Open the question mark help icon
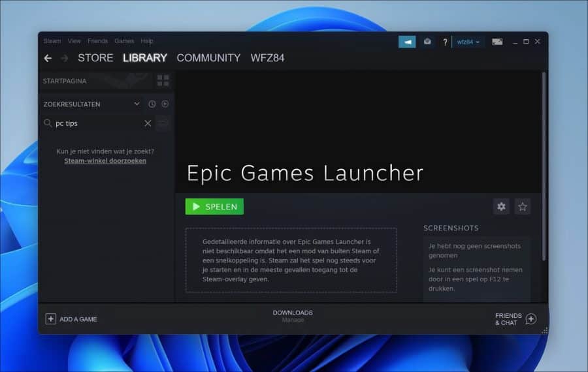The height and width of the screenshot is (372, 588). point(445,42)
